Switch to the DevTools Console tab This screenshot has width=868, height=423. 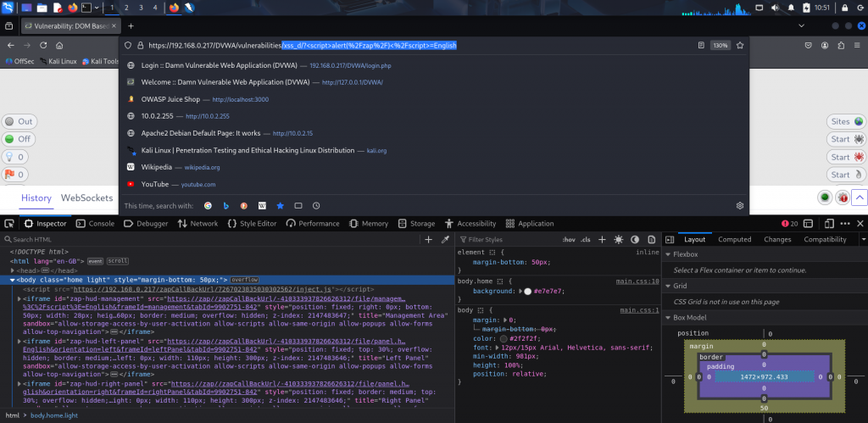point(95,224)
